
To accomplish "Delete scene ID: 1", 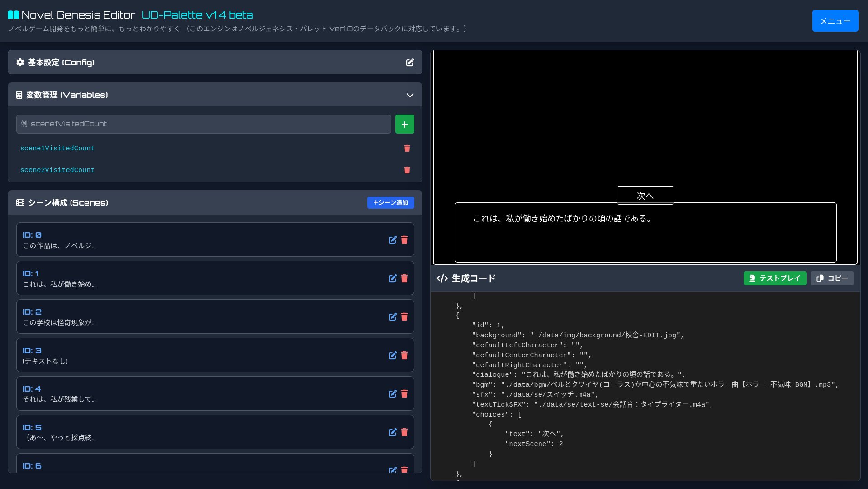I will pyautogui.click(x=404, y=278).
